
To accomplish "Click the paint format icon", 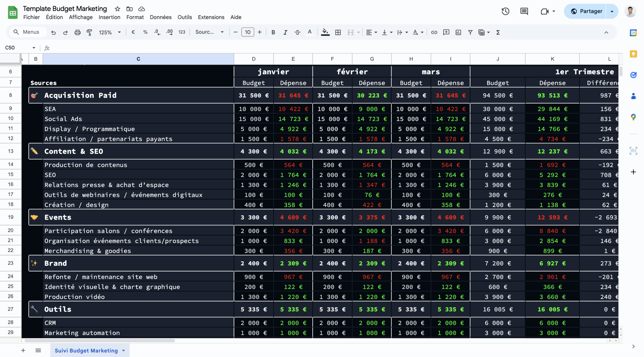I will pos(89,32).
